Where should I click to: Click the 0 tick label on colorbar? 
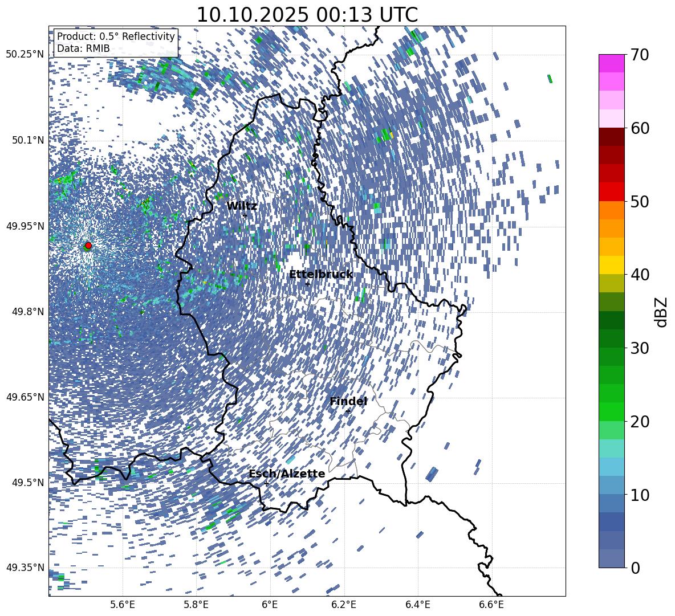[x=635, y=568]
